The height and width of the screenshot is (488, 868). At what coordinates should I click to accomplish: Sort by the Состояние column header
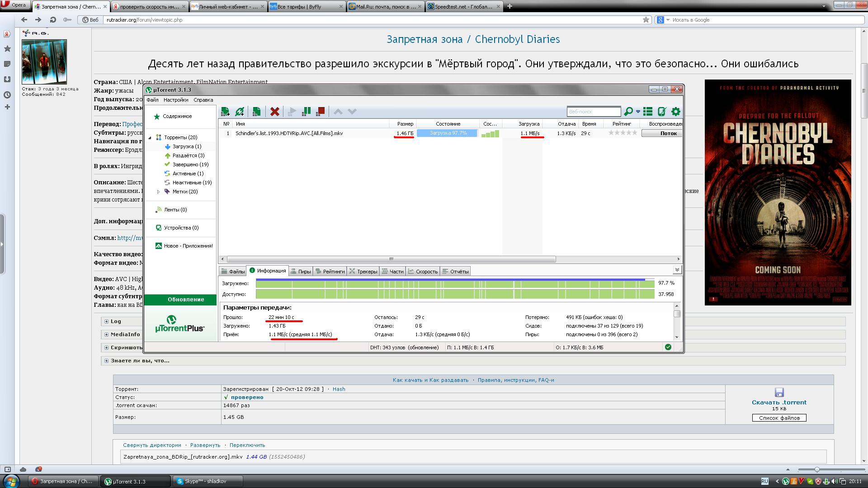pos(448,124)
